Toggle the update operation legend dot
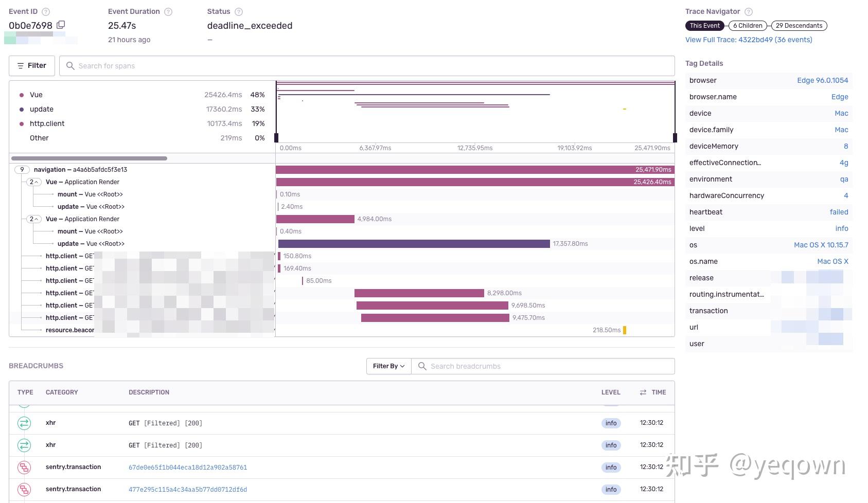 pyautogui.click(x=21, y=109)
